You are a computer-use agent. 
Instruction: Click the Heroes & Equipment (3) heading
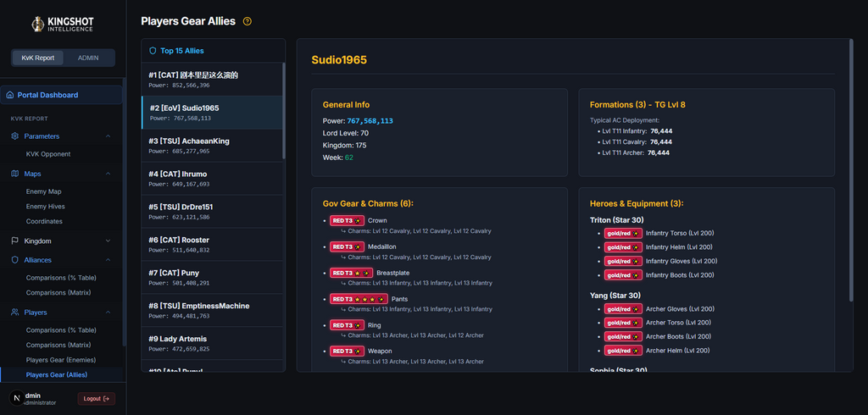(637, 203)
